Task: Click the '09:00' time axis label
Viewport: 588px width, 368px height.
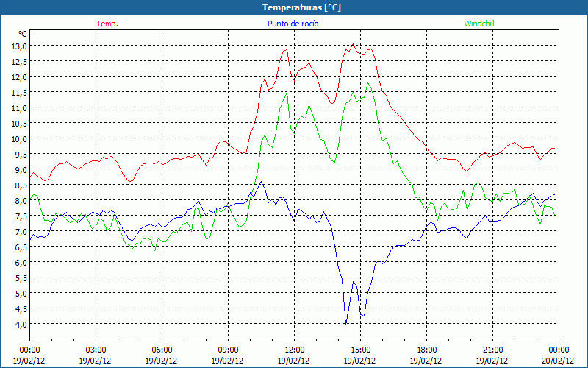Action: point(228,350)
